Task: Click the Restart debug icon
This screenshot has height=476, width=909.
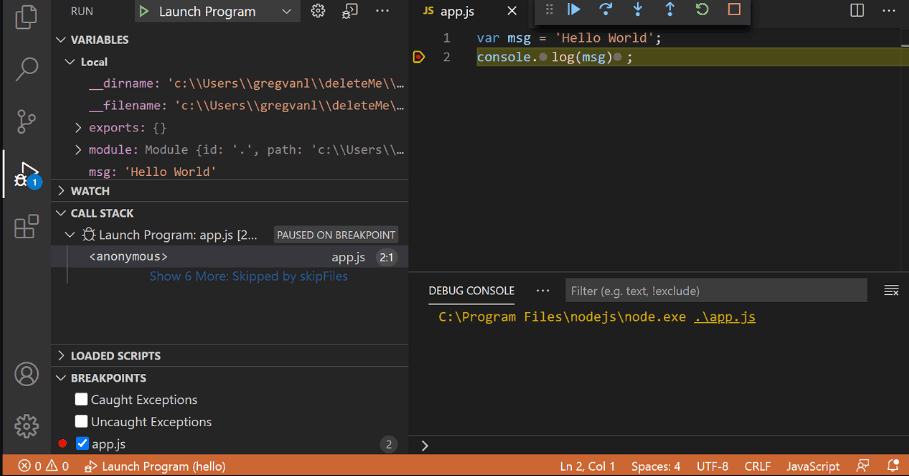Action: 702,10
